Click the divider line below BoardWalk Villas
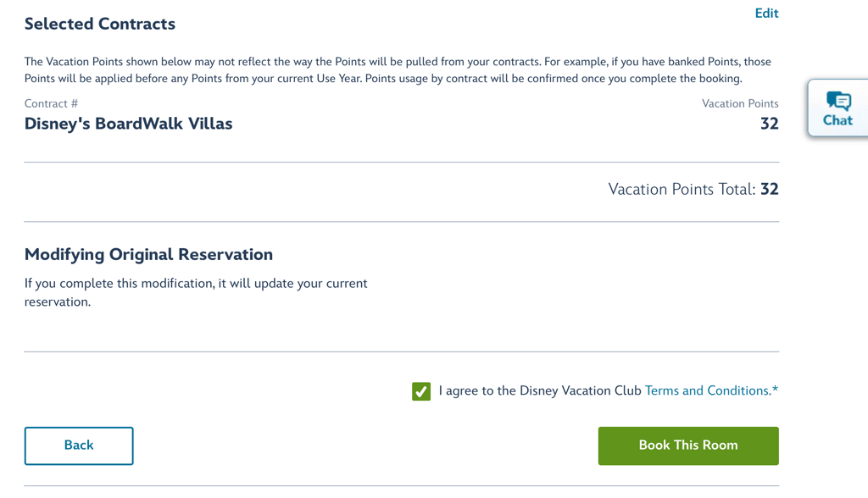The height and width of the screenshot is (498, 868). point(401,162)
